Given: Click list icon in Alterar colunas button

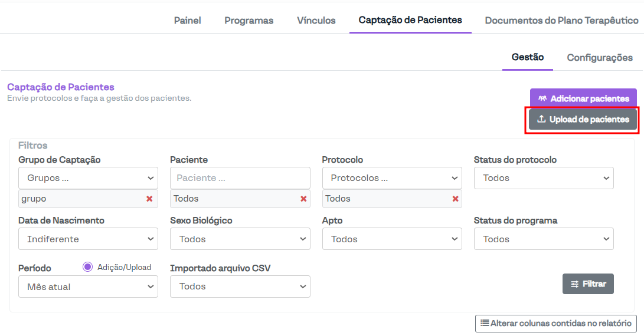Looking at the screenshot, I should pyautogui.click(x=485, y=323).
